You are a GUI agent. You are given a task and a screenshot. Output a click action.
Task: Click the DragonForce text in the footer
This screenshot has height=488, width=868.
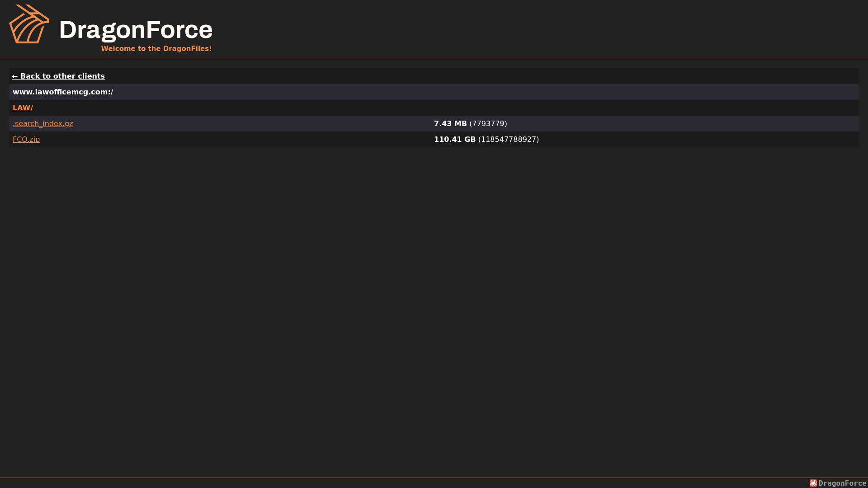tap(843, 483)
